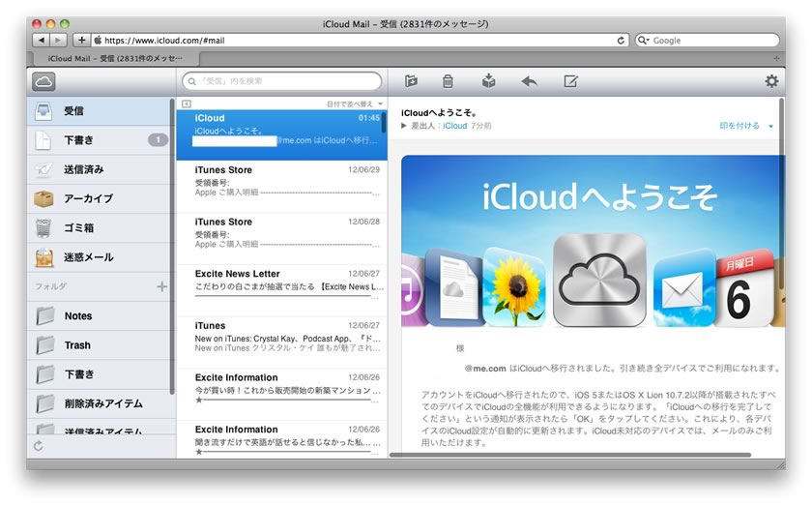This screenshot has width=812, height=506.
Task: Expand the sender details disclosure triangle
Action: [x=404, y=126]
